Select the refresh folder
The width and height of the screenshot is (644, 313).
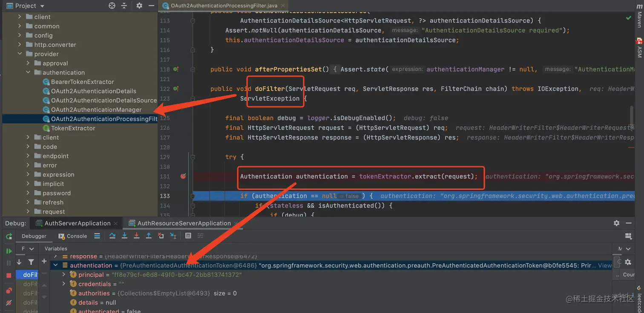tap(53, 202)
